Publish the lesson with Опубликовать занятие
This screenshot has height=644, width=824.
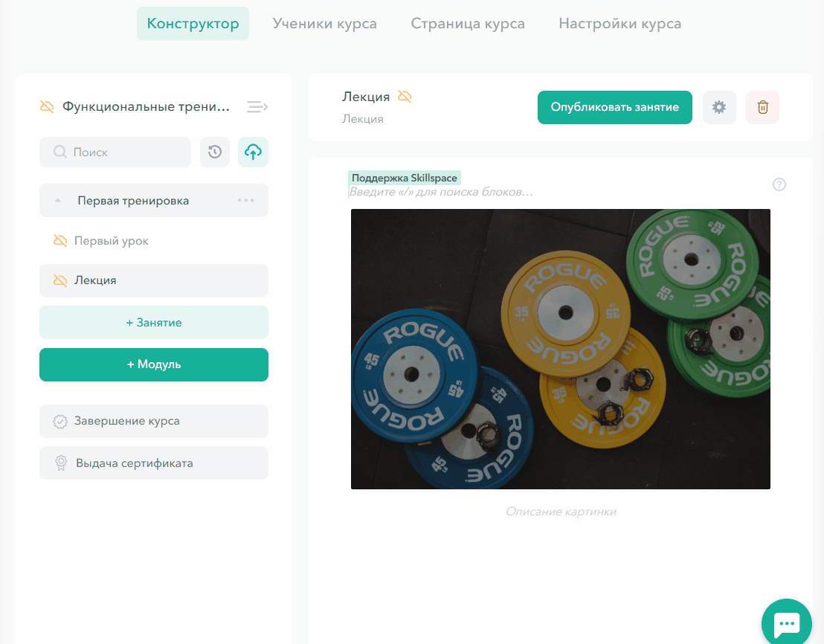pyautogui.click(x=614, y=107)
